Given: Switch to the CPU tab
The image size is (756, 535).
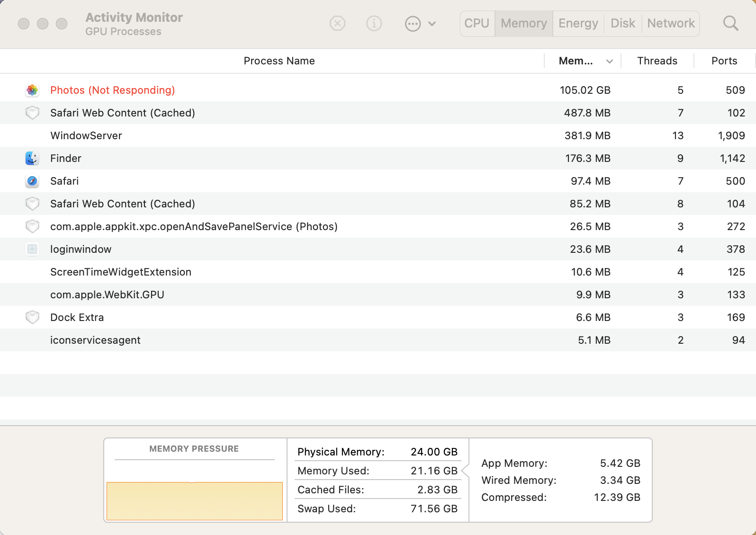Looking at the screenshot, I should point(477,23).
